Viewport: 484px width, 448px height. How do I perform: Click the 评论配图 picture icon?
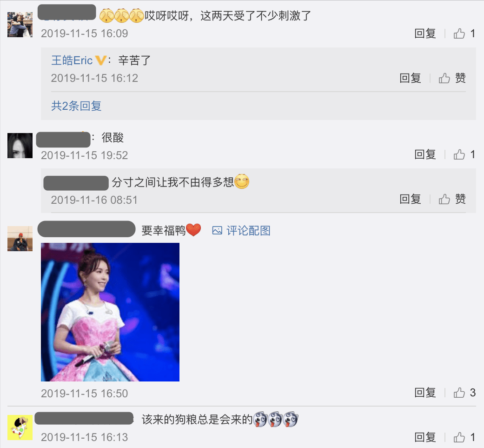tap(217, 231)
